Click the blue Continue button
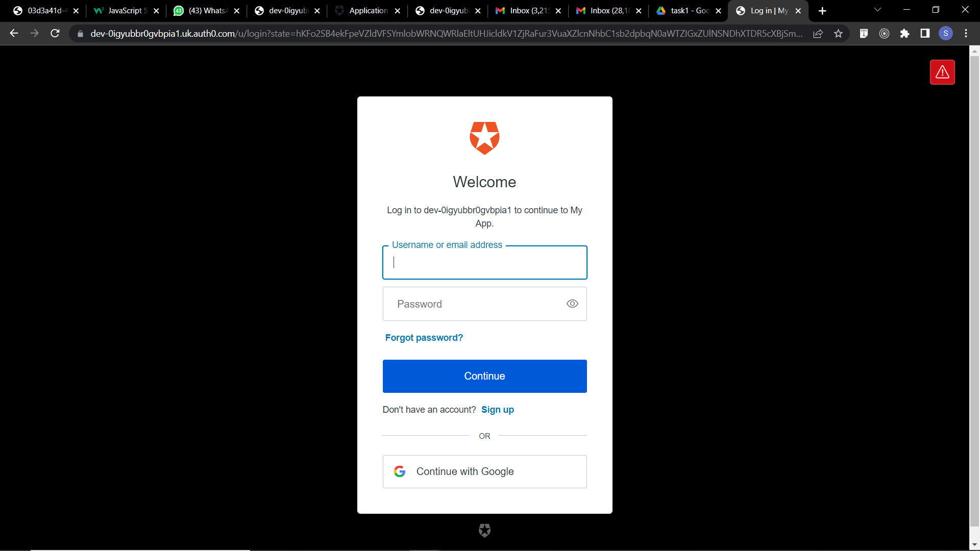980x551 pixels. click(484, 376)
